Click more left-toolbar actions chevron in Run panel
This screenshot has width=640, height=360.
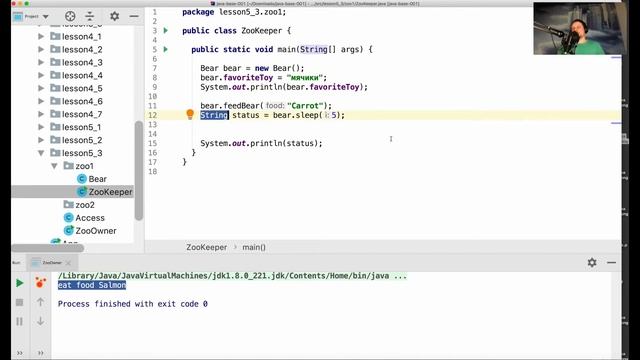point(20,353)
